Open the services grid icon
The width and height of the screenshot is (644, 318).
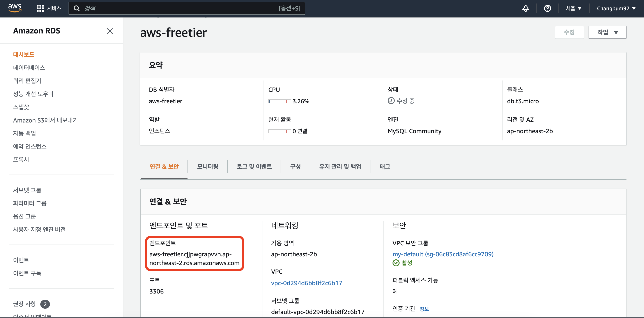pos(40,8)
